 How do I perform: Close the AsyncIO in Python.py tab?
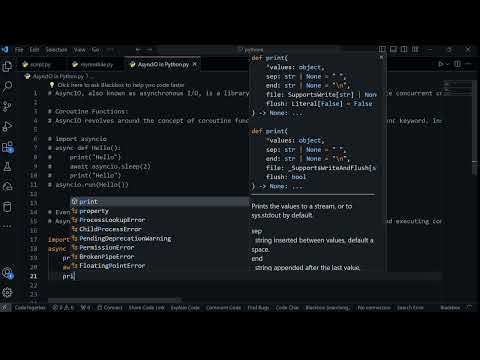click(195, 64)
